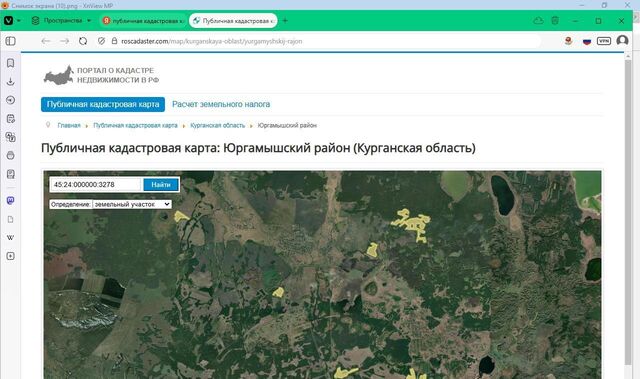Screen dimensions: 640x379
Task: Open synced tabs cloud icon
Action: 538,20
